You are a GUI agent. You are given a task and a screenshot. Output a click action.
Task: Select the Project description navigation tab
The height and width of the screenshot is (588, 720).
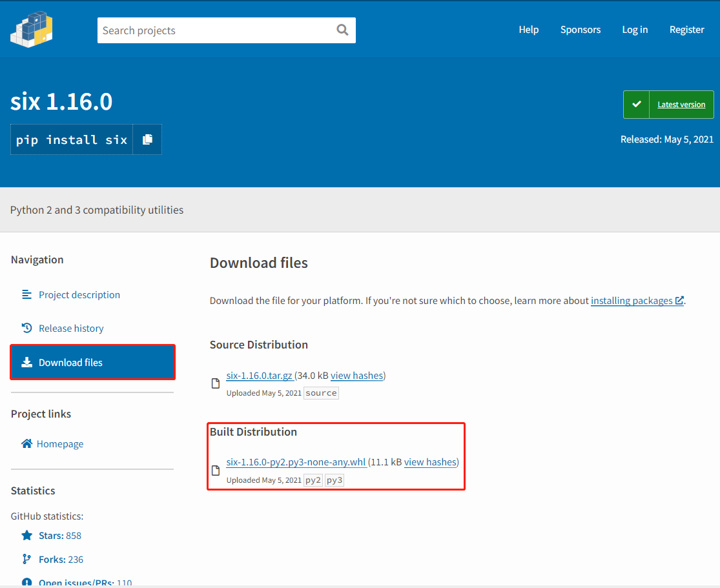(x=92, y=295)
